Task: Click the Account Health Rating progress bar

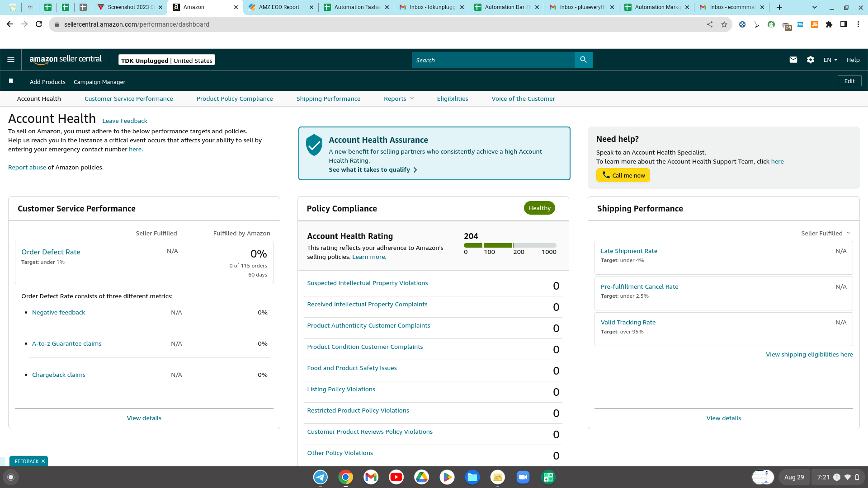Action: (510, 245)
